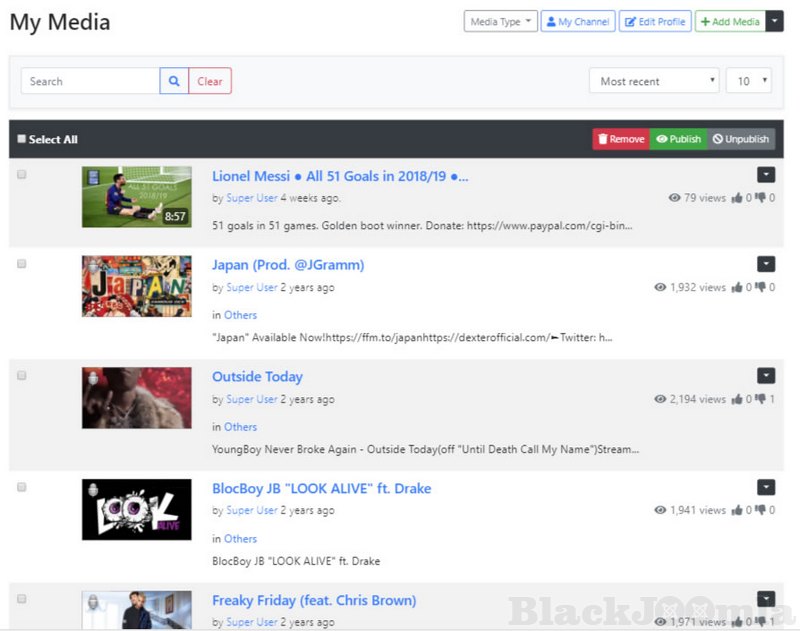Open the items-per-page dropdown showing 10
Image resolution: width=800 pixels, height=631 pixels.
(x=748, y=81)
